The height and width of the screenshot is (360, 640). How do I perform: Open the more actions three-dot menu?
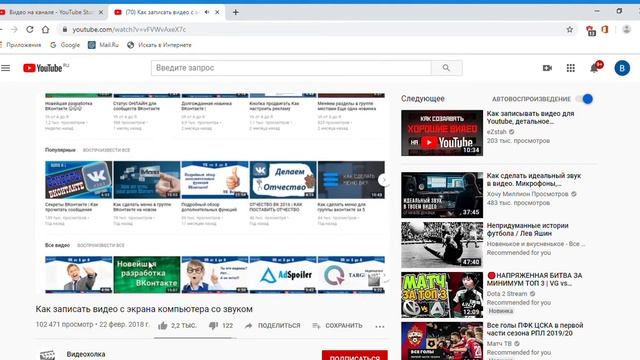pos(380,326)
